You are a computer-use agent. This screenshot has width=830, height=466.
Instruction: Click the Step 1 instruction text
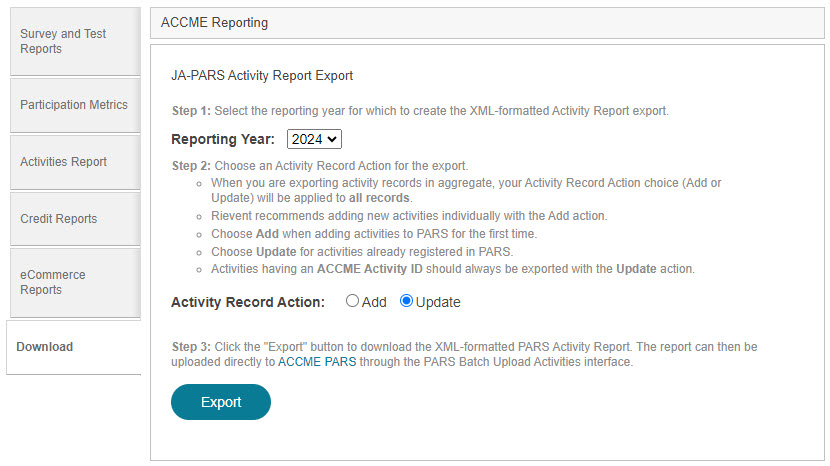pos(420,111)
